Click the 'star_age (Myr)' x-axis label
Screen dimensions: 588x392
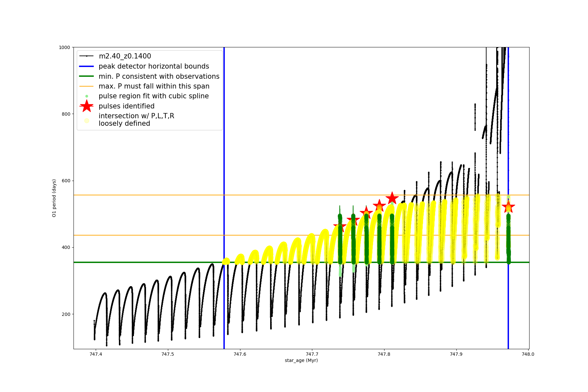point(301,360)
